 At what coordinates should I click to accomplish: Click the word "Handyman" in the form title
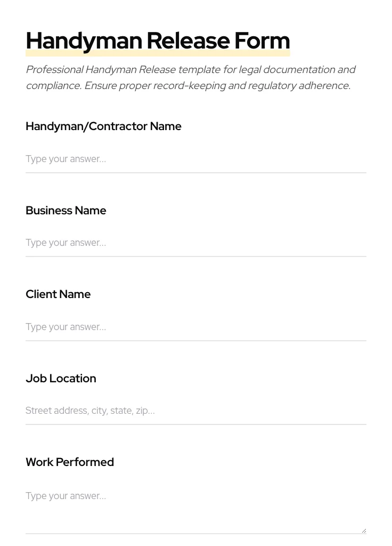pos(84,41)
